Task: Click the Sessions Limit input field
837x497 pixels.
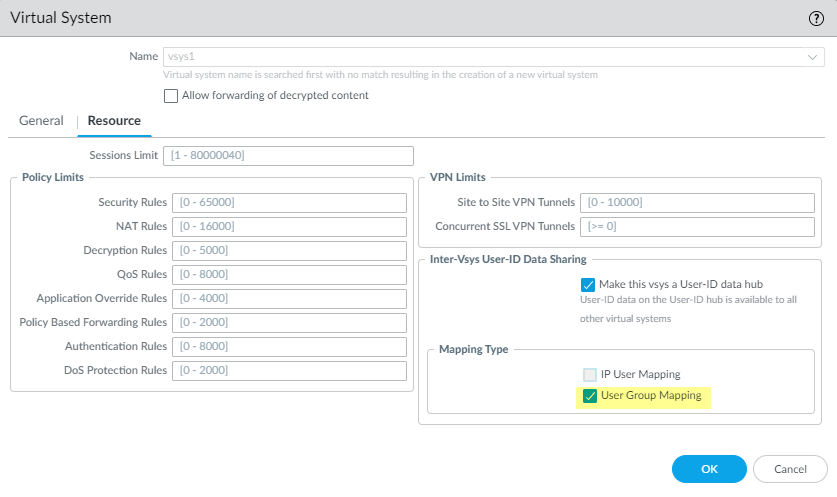Action: [x=286, y=155]
